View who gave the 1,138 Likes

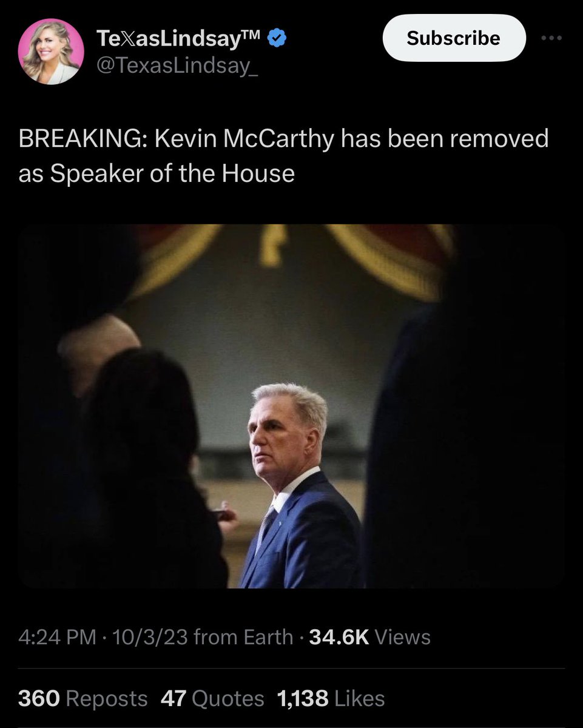pos(331,698)
